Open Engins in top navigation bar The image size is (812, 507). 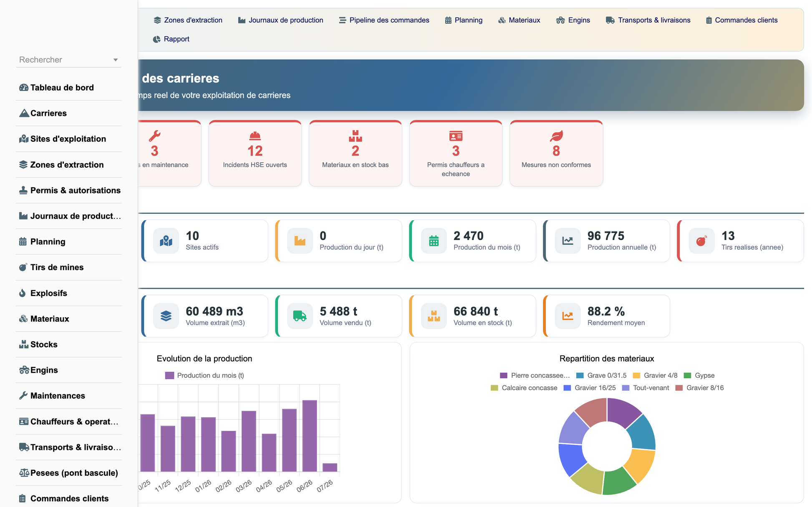pos(573,20)
